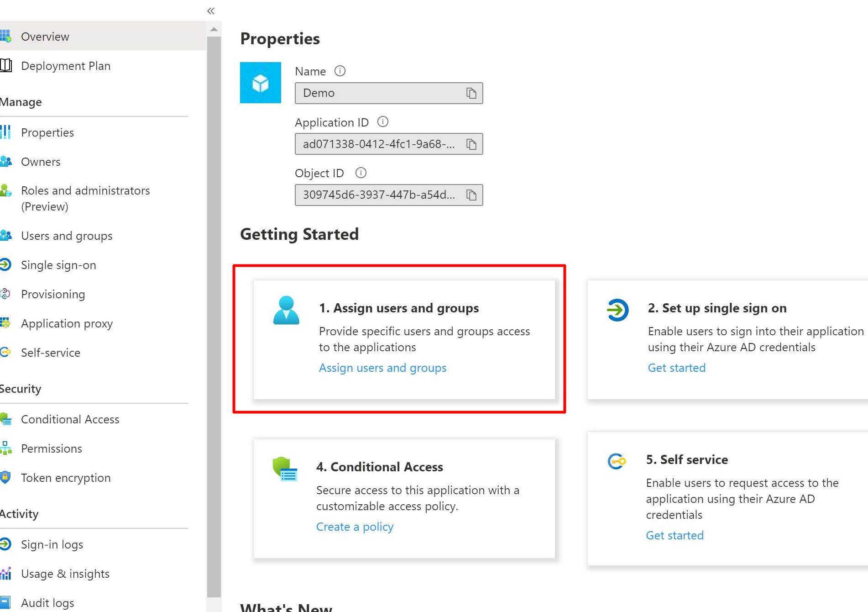Click into the Application ID field
Viewport: 868px width, 612px height.
coord(379,144)
